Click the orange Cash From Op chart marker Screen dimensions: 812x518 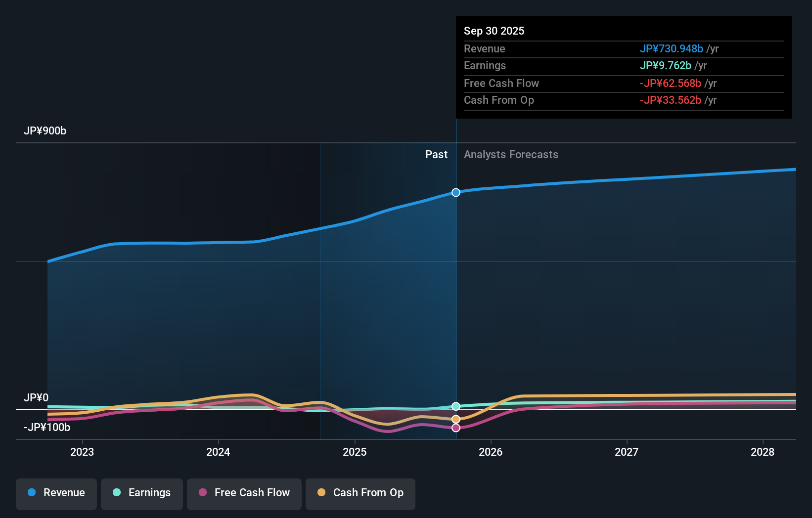[x=455, y=419]
